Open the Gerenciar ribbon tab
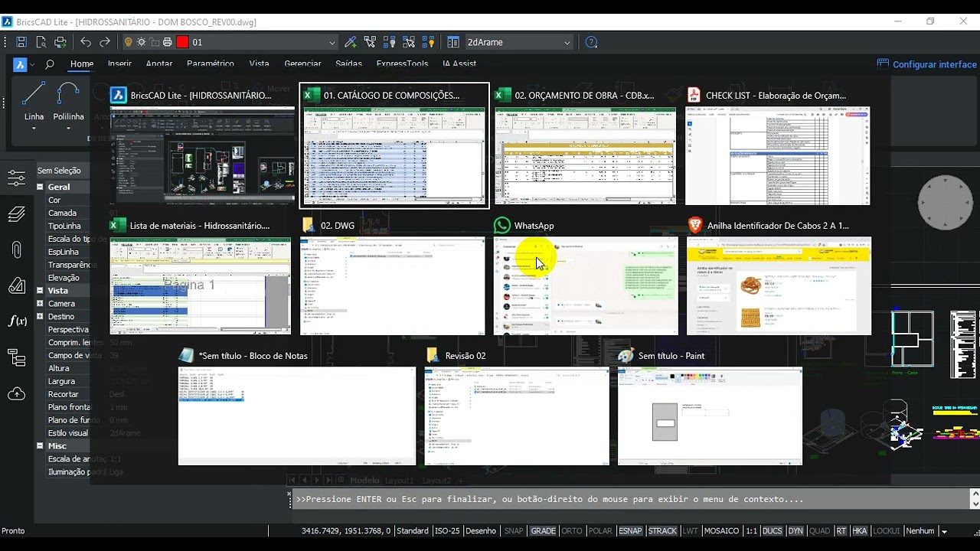This screenshot has height=551, width=980. click(x=302, y=64)
